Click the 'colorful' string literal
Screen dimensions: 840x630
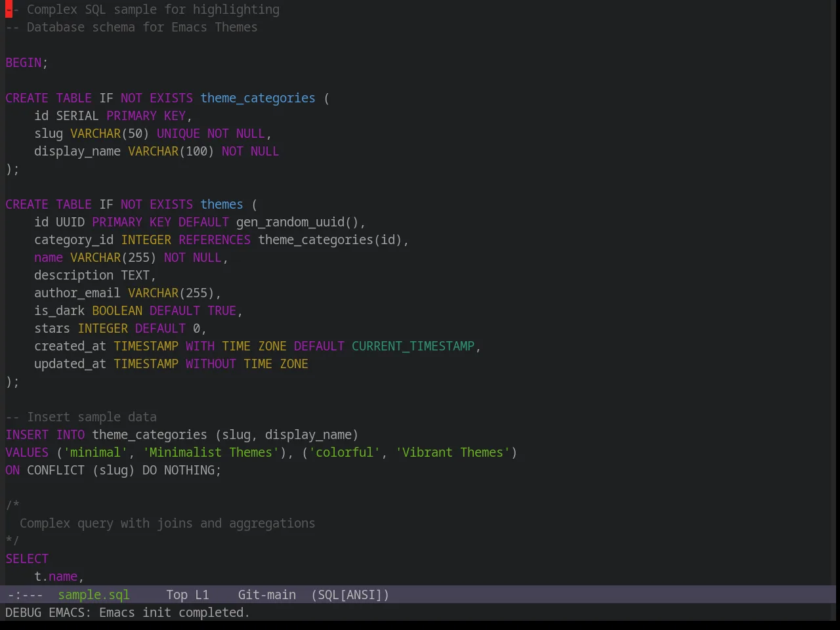pyautogui.click(x=345, y=452)
